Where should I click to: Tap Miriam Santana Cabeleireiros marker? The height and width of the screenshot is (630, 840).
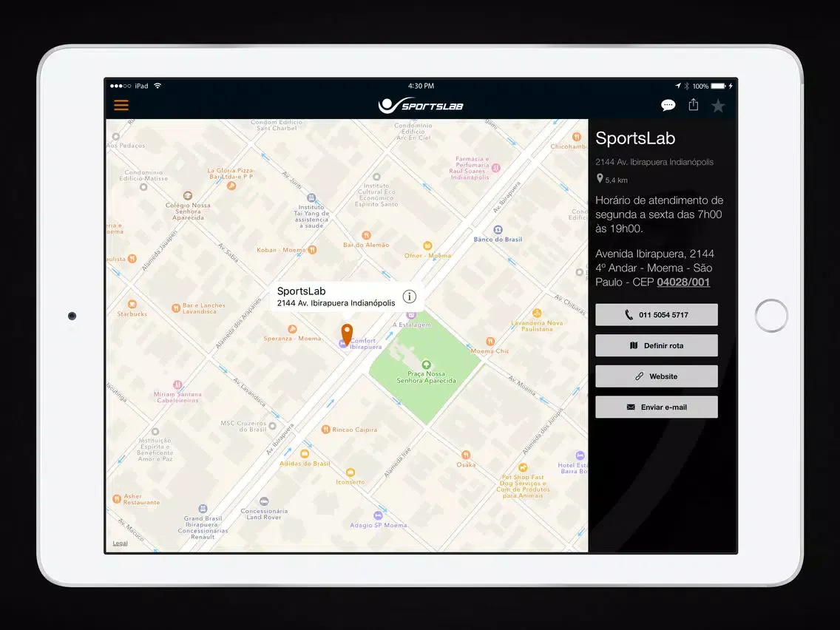(177, 385)
